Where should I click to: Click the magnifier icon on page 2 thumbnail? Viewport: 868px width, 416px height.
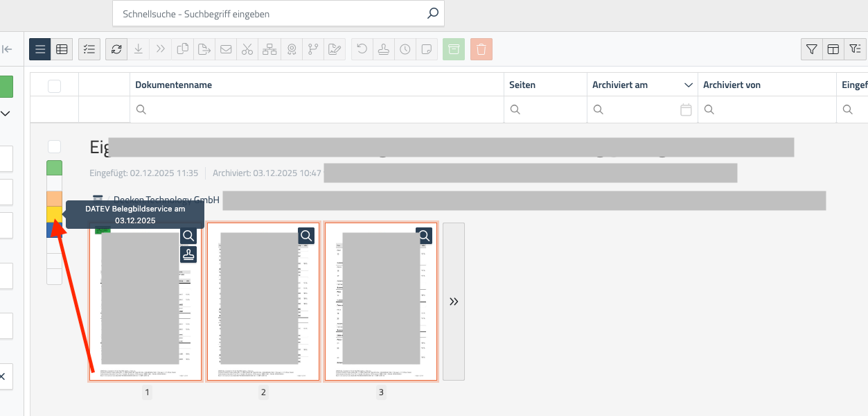tap(306, 236)
